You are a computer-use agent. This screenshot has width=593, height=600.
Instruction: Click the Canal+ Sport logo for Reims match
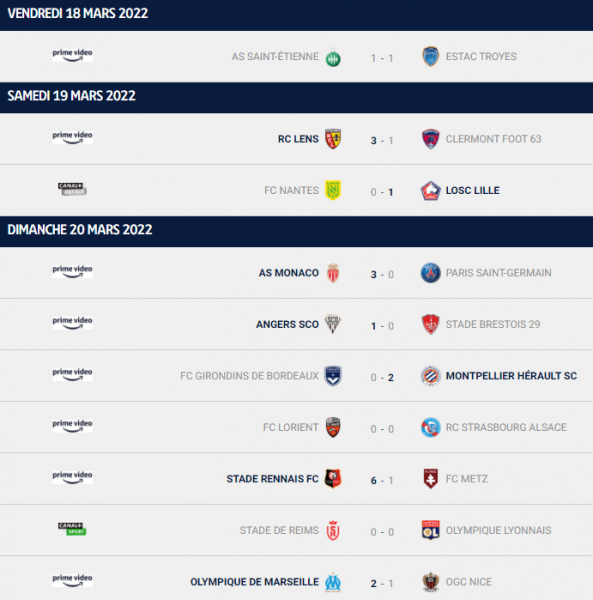72,529
